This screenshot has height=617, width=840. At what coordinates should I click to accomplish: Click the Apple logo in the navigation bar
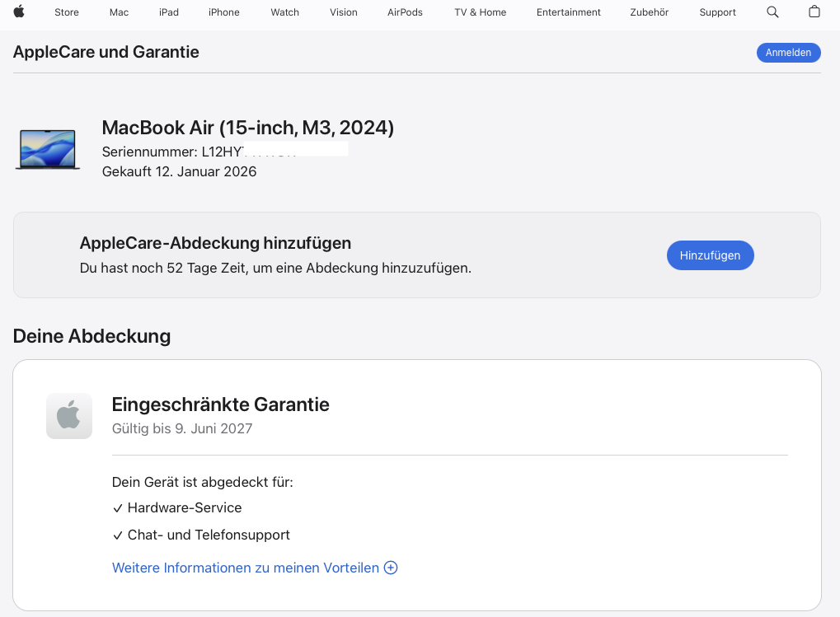(x=19, y=12)
